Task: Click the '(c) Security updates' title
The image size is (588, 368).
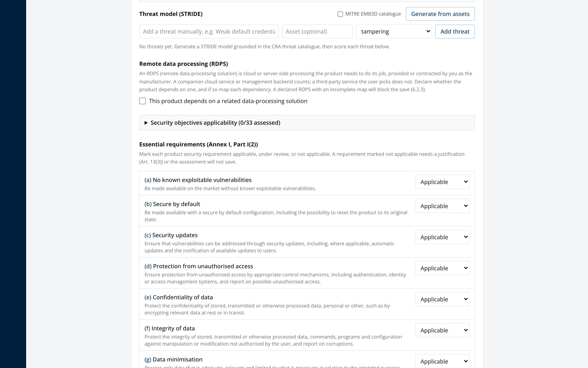Action: pyautogui.click(x=171, y=235)
